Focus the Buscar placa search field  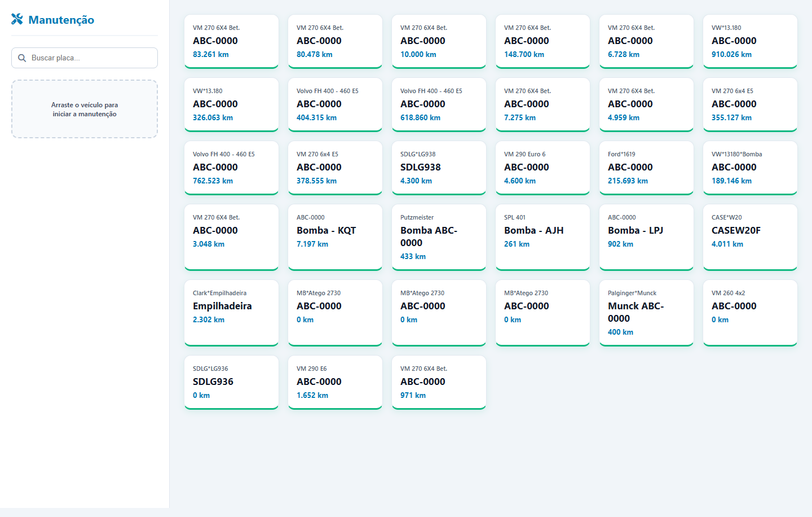tap(85, 58)
